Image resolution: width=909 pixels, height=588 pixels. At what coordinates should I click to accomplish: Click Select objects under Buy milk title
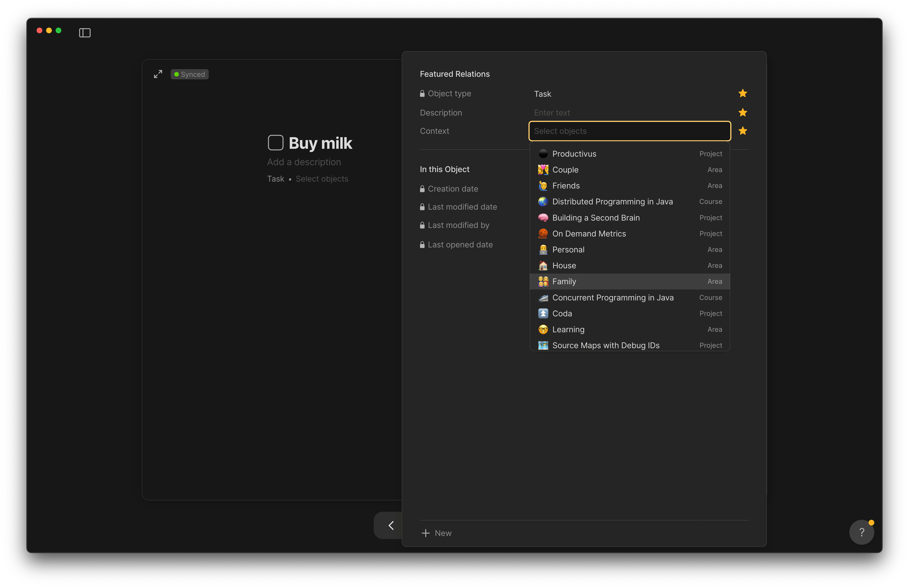[x=322, y=179]
